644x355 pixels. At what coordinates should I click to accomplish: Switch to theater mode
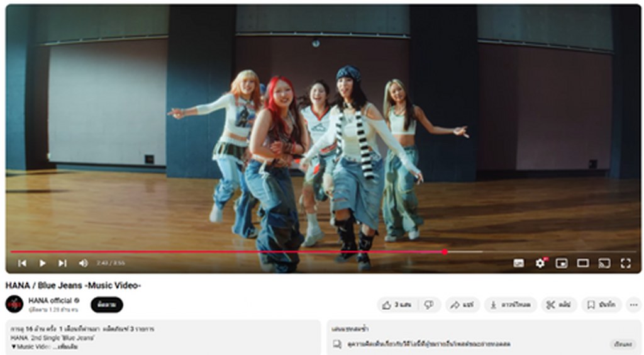click(583, 263)
